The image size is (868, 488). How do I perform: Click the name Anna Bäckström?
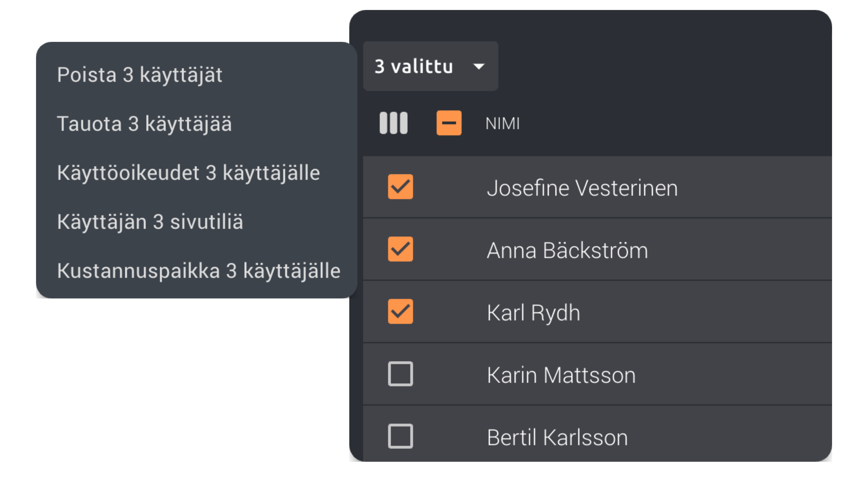(x=567, y=250)
